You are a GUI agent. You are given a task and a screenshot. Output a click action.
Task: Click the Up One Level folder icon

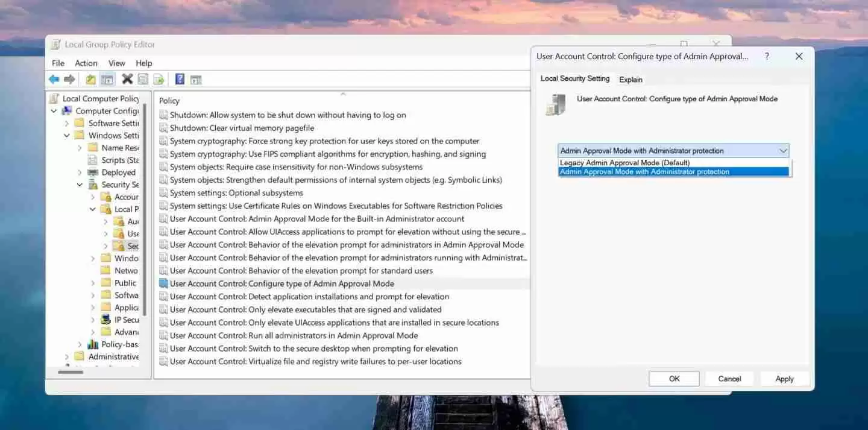tap(90, 78)
